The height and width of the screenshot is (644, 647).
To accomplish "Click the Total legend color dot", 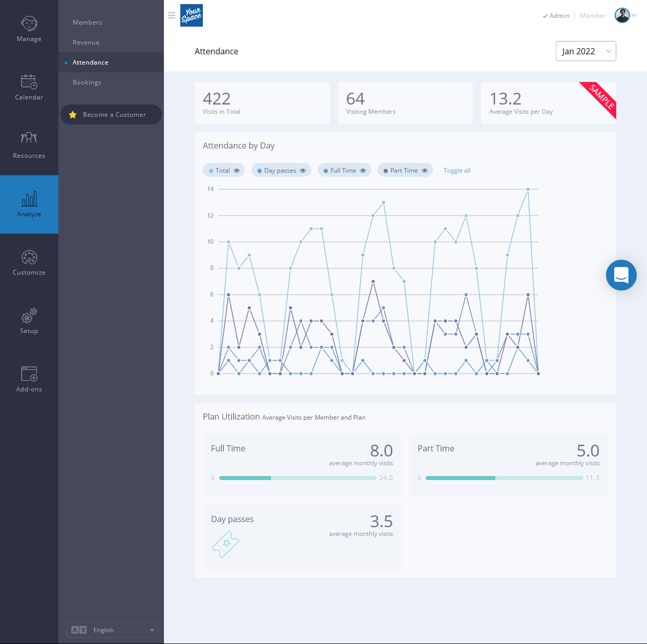I will pos(211,171).
